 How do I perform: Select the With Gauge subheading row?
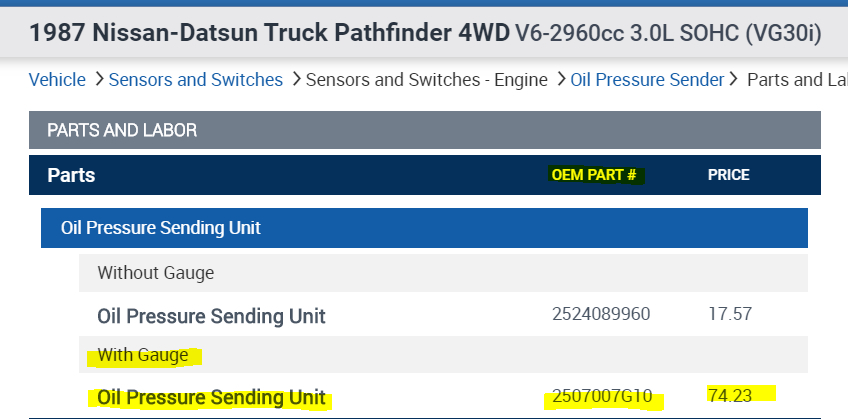[x=144, y=355]
